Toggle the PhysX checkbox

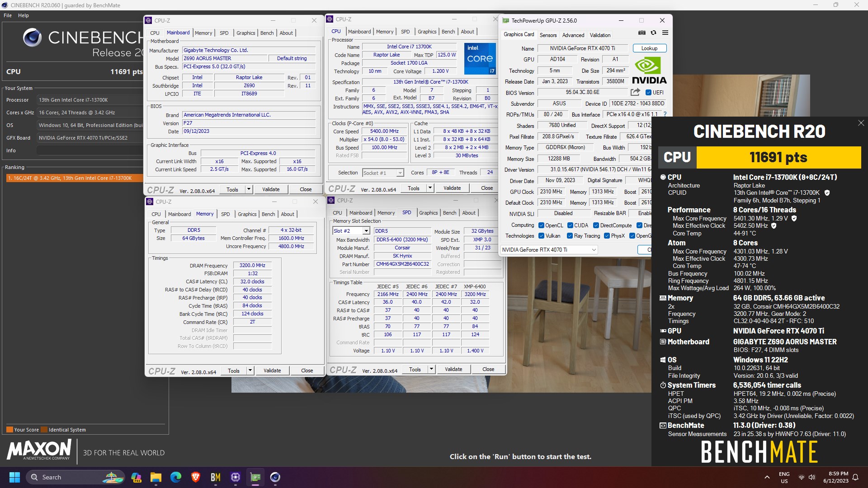click(x=607, y=236)
